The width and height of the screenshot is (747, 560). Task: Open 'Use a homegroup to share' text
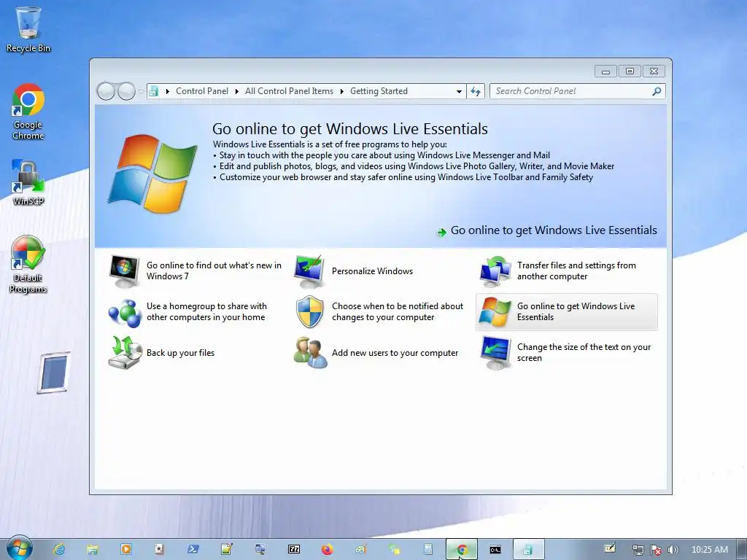pyautogui.click(x=206, y=312)
